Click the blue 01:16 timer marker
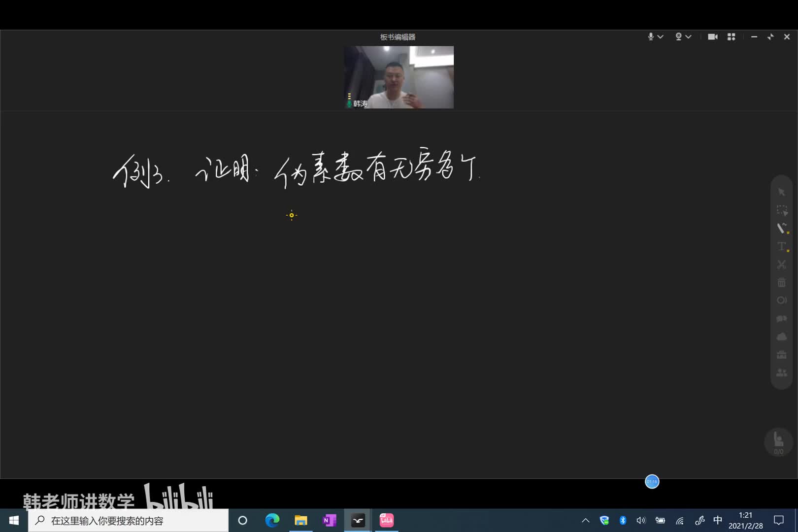 click(x=652, y=482)
